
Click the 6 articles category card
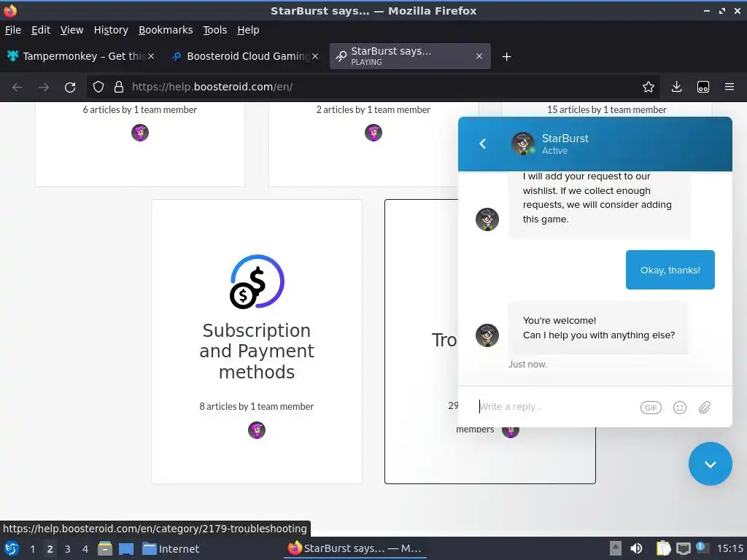(x=140, y=144)
